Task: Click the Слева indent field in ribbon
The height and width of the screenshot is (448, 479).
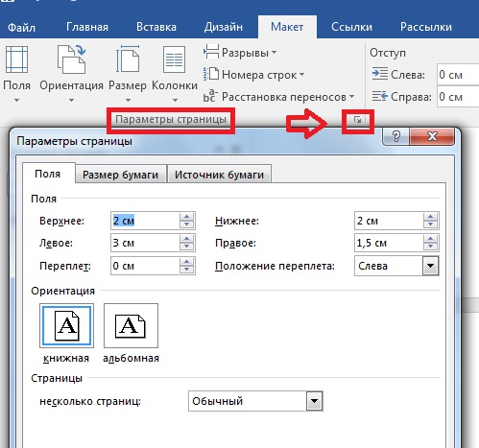Action: click(458, 75)
